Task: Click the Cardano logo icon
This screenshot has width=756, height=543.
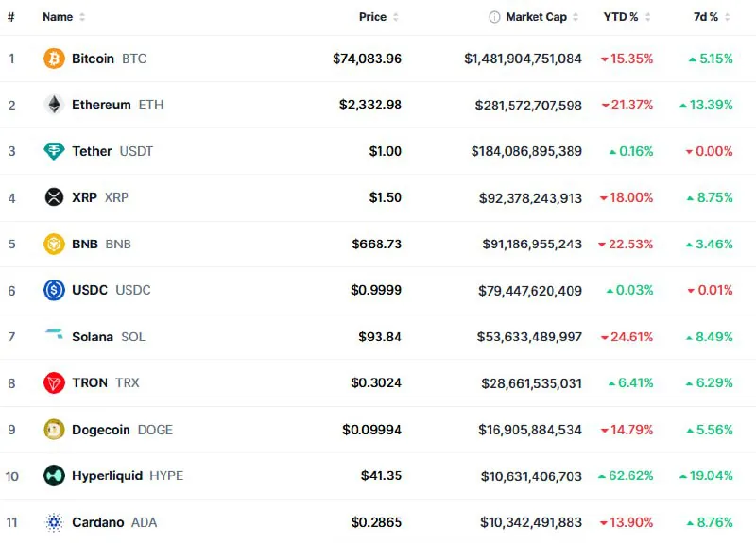Action: [x=55, y=522]
